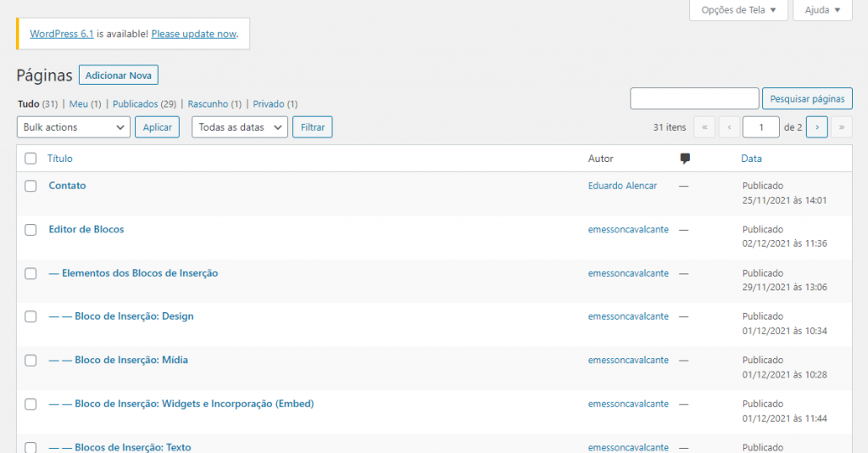Open the Todas as datas dropdown
868x453 pixels.
[x=240, y=126]
